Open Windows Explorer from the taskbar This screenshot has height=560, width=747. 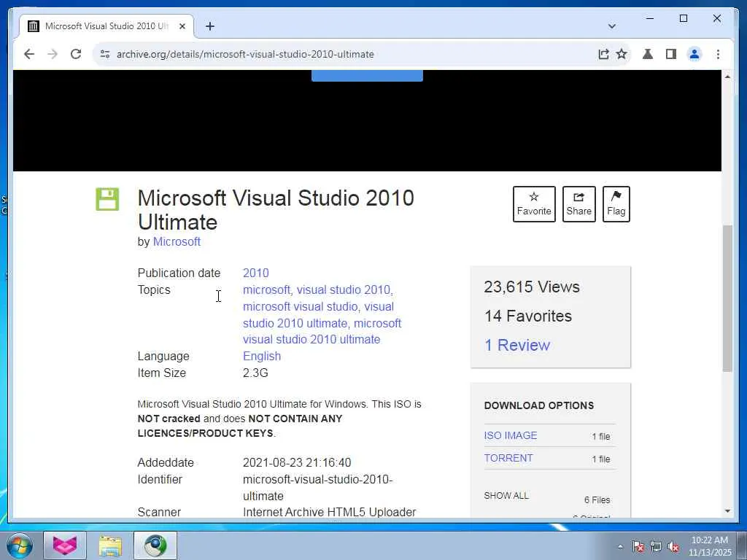coord(110,545)
